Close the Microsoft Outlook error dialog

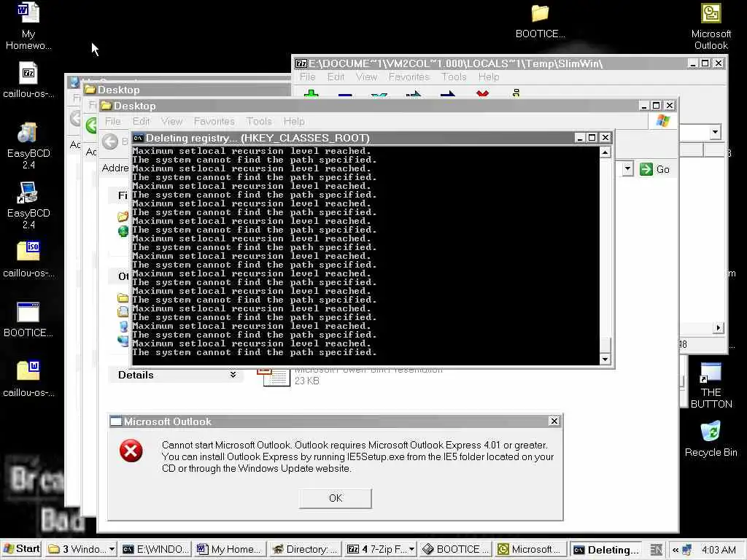pos(554,421)
